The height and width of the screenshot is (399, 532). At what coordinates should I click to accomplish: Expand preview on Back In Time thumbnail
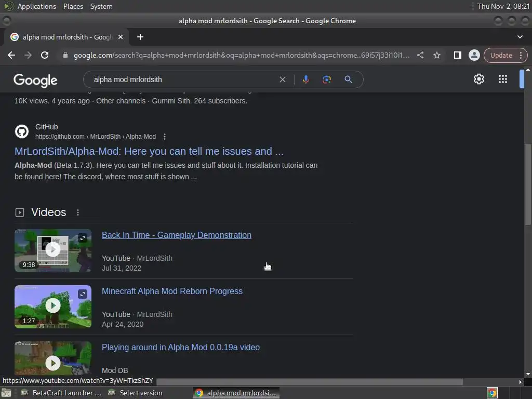click(x=83, y=238)
